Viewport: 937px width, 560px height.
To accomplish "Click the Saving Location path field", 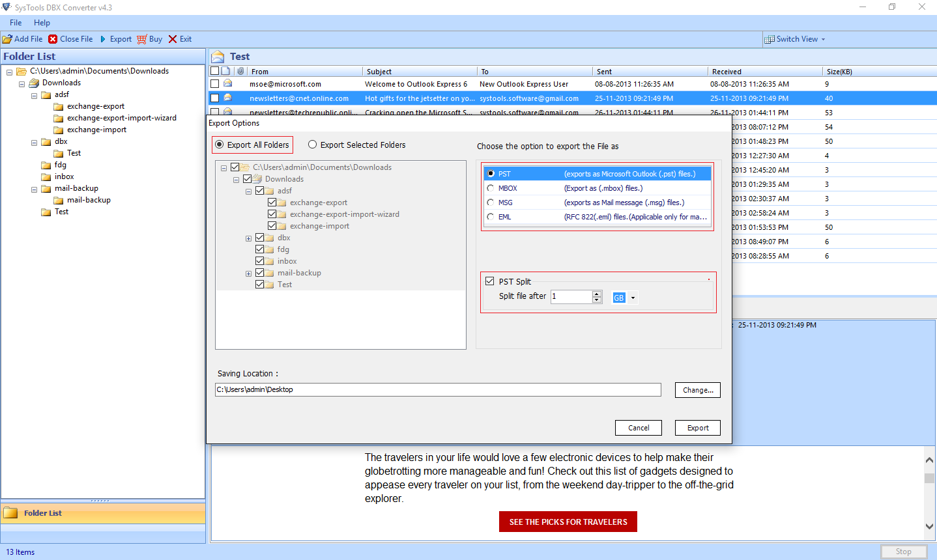I will [438, 389].
